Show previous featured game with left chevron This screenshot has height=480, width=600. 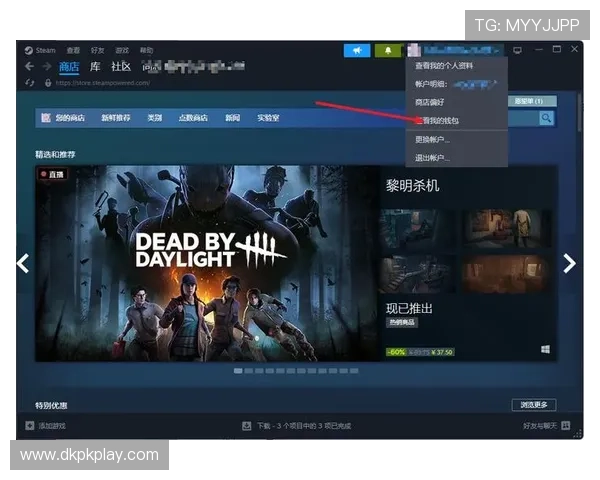click(23, 263)
